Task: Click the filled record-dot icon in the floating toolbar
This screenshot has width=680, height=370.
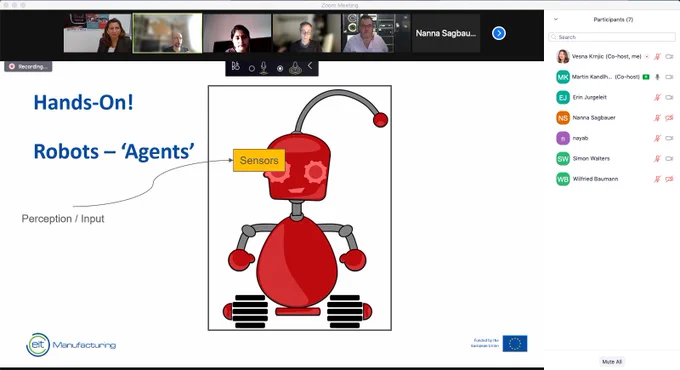Action: pos(280,69)
